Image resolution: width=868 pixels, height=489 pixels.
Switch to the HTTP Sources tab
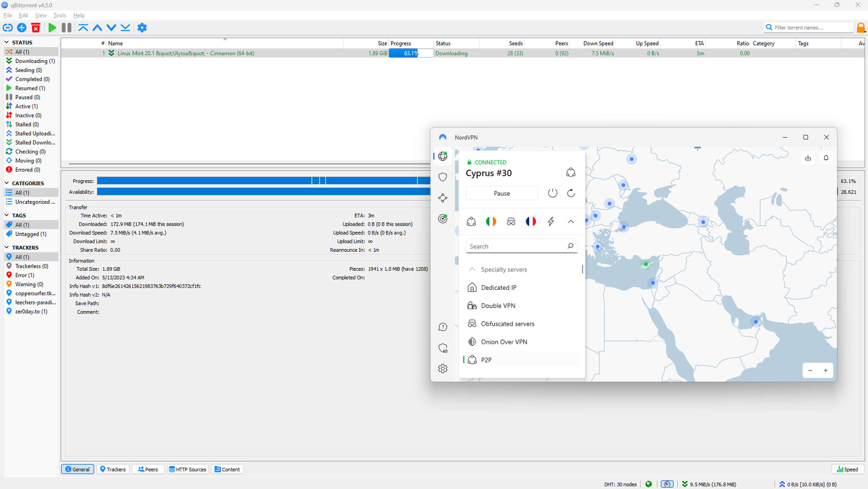point(187,469)
